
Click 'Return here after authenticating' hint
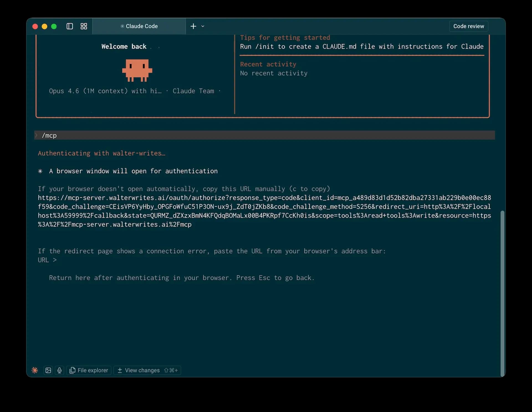182,278
